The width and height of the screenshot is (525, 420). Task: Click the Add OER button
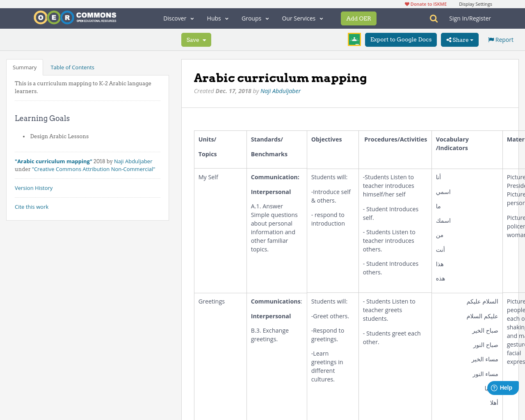pos(358,18)
